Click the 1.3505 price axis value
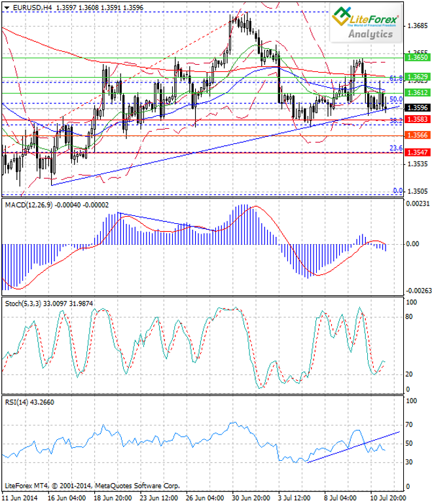432x504 pixels. coord(418,191)
